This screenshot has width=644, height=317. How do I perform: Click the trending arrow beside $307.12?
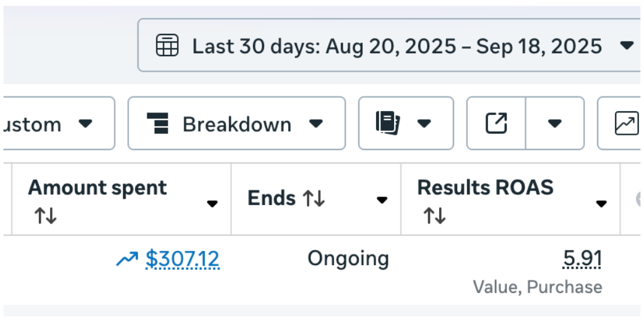[x=127, y=260]
